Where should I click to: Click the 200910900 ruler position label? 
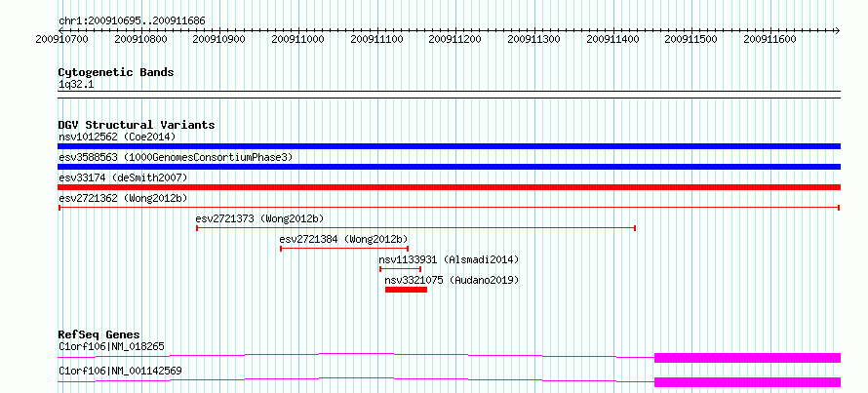pos(219,39)
